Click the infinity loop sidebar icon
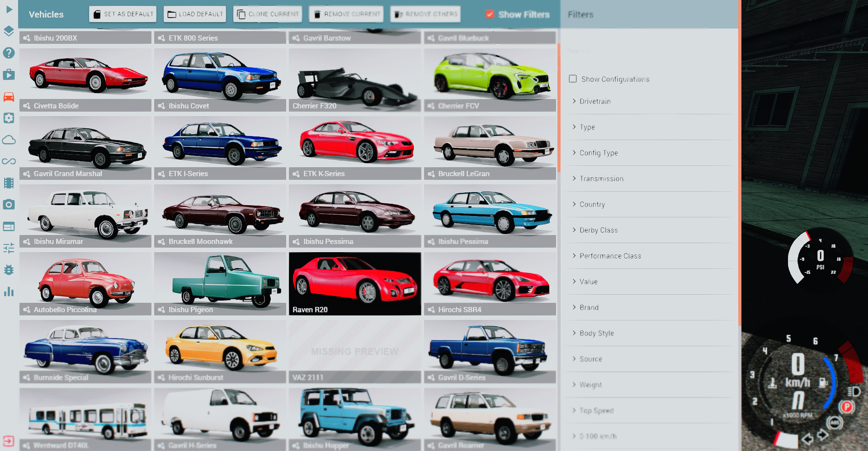 [9, 161]
